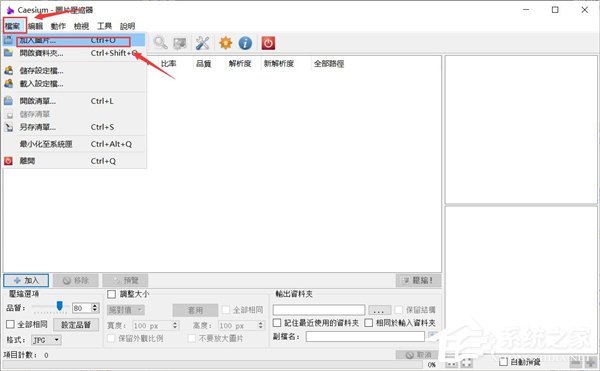Click the 品質 quality slider handle
The width and height of the screenshot is (600, 371).
(59, 306)
